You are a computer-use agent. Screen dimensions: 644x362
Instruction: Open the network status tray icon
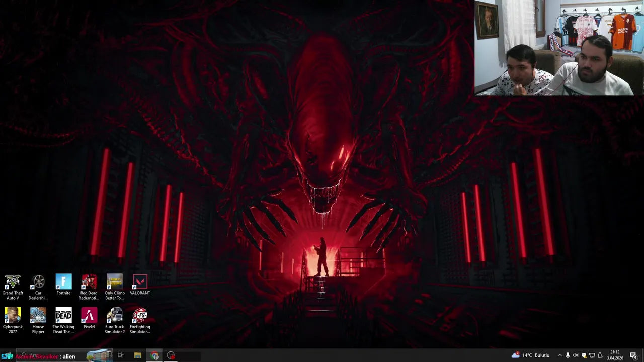click(592, 355)
